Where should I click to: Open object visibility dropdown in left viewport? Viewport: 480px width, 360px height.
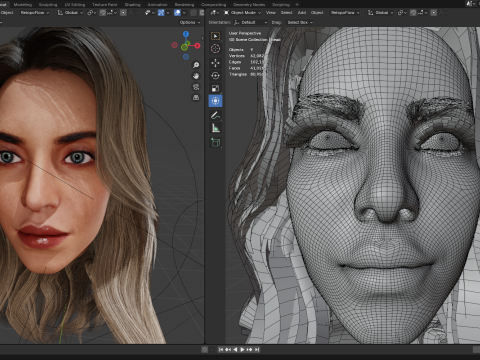[149, 13]
